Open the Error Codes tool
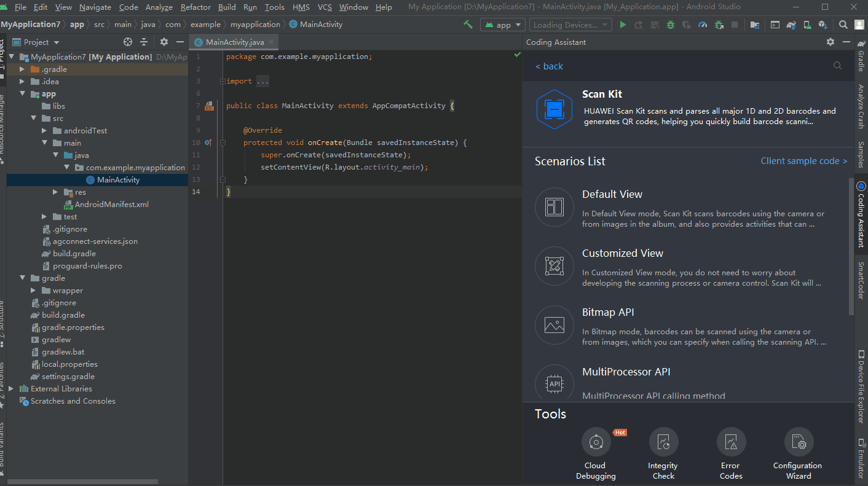Viewport: 868px width, 486px height. pos(731,453)
